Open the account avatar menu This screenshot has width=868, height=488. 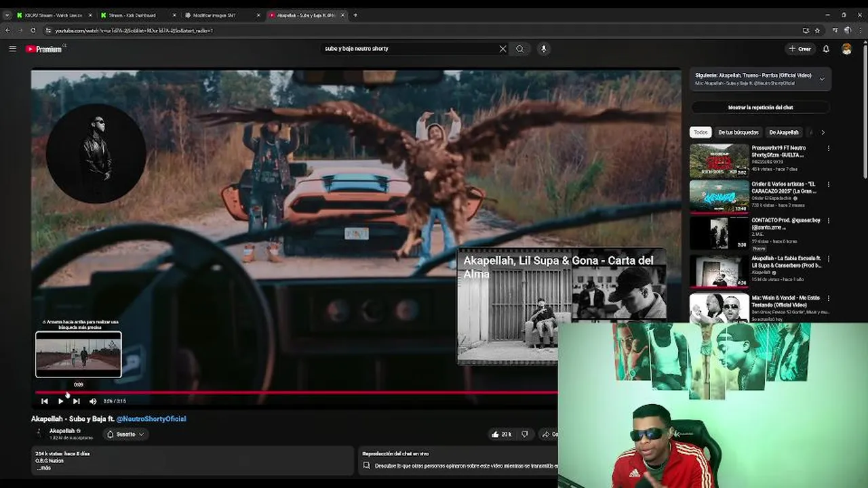(x=846, y=49)
